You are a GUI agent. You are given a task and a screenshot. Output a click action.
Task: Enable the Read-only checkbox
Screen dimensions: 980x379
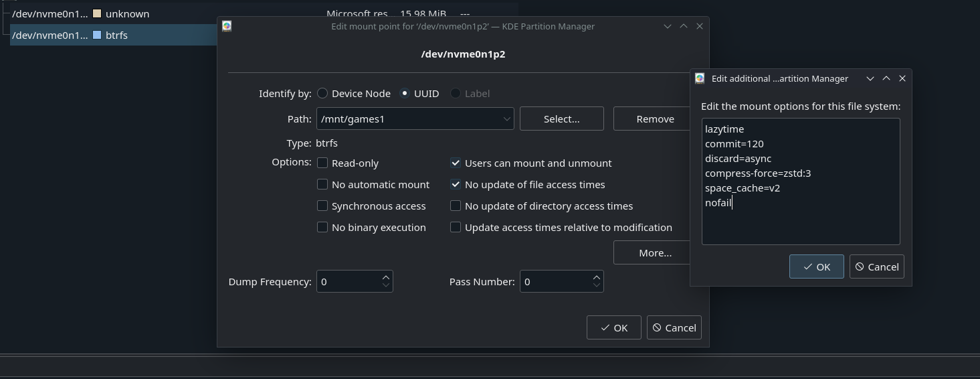[x=322, y=163]
